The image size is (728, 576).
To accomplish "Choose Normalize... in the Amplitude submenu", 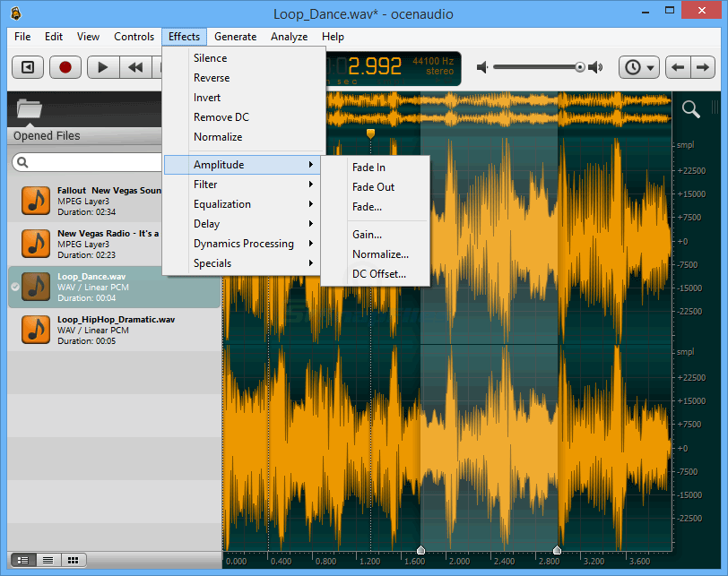I will [380, 254].
